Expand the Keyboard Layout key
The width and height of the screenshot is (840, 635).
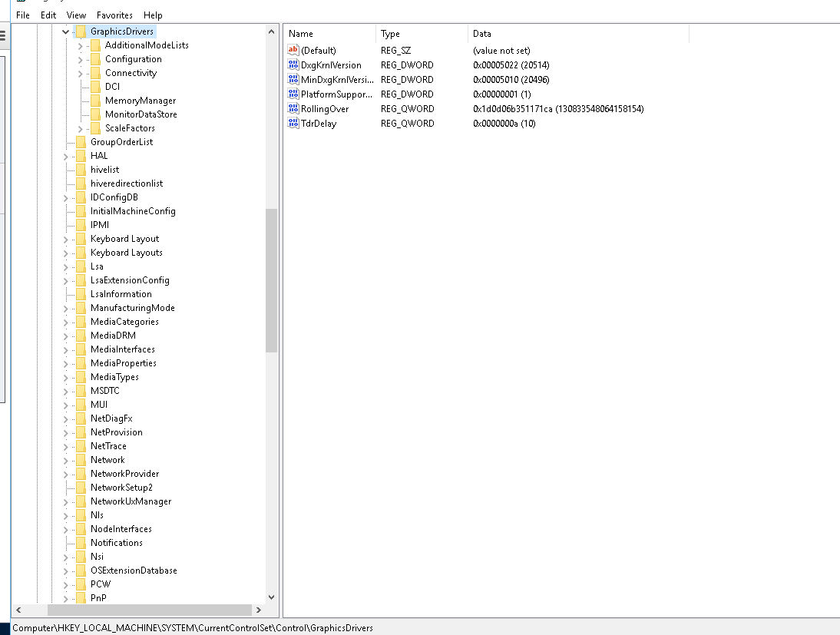[66, 240]
